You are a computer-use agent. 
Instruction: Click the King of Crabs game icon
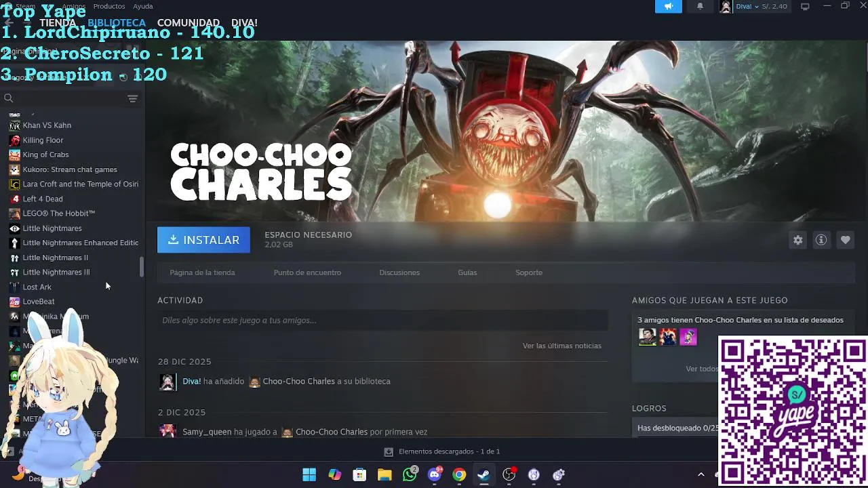tap(14, 155)
